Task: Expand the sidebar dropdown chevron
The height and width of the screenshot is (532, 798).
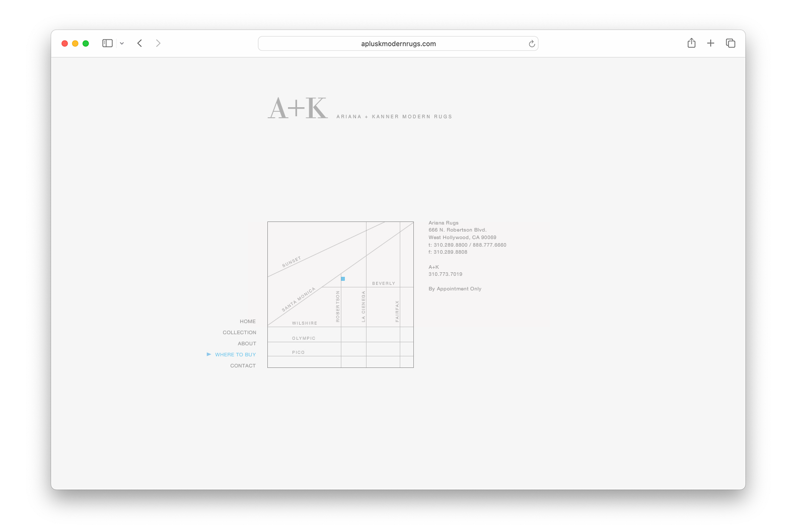Action: [x=122, y=43]
